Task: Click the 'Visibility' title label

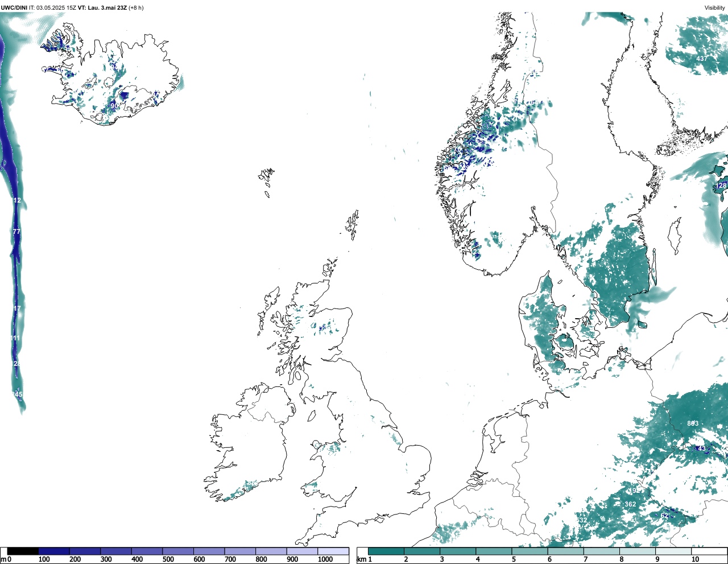Action: [x=715, y=7]
